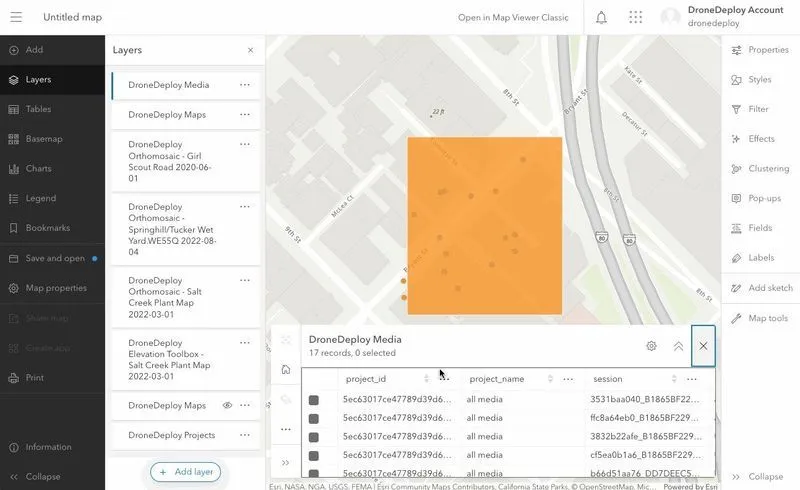Viewport: 800px width, 490px height.
Task: Sort by the project_name column arrows
Action: point(550,379)
